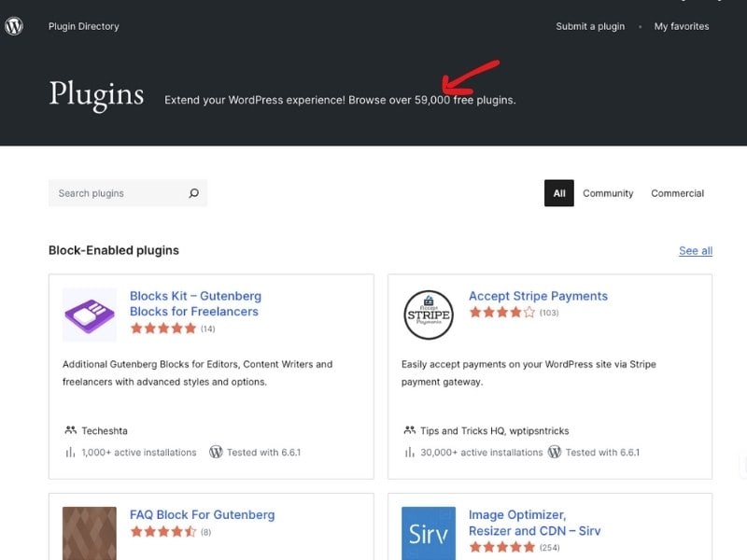
Task: Click WordPress tested icon on Blocks Kit card
Action: 216,452
